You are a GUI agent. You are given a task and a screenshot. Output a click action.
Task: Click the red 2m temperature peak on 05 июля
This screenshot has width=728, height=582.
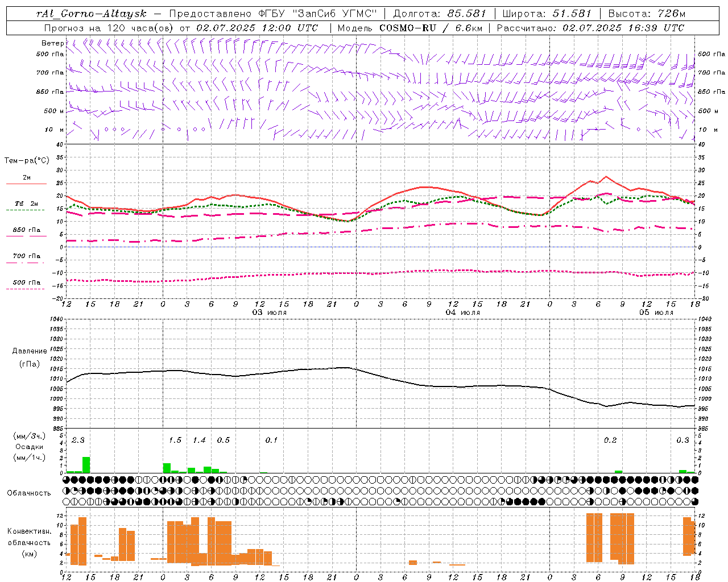pyautogui.click(x=606, y=177)
